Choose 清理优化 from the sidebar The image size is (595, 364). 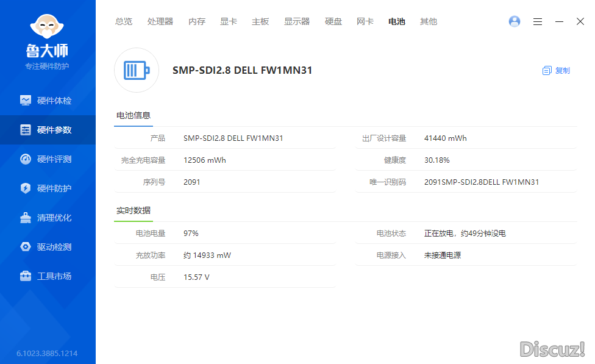coord(54,218)
